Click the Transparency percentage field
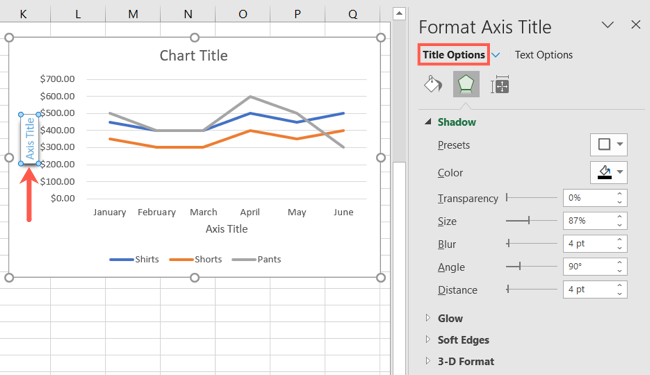This screenshot has height=375, width=650. coord(589,198)
